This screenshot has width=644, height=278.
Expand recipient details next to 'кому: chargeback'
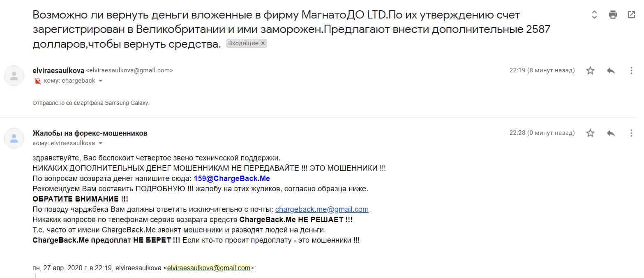[x=100, y=81]
